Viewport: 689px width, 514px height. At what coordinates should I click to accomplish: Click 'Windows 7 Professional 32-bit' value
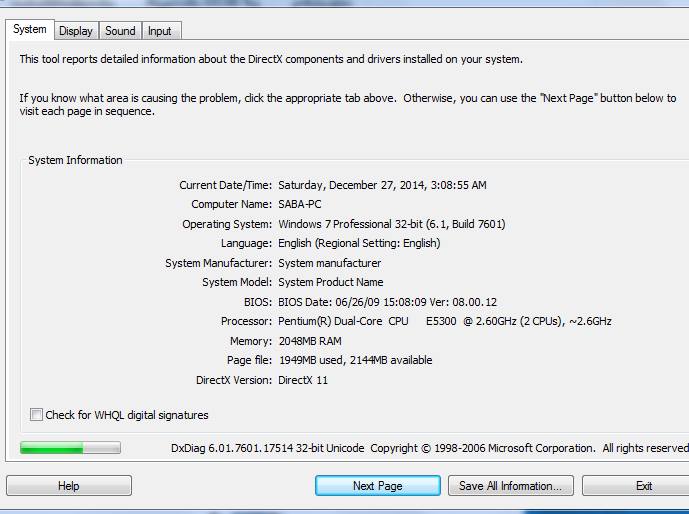350,224
